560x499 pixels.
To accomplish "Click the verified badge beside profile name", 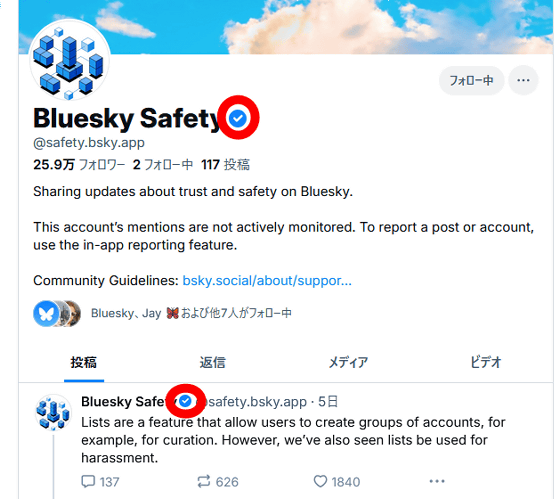I will pyautogui.click(x=238, y=118).
